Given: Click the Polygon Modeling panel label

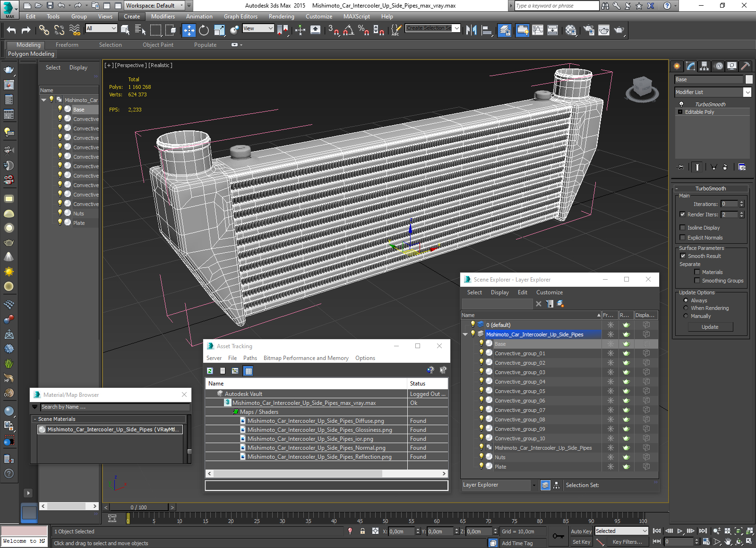Looking at the screenshot, I should click(31, 54).
